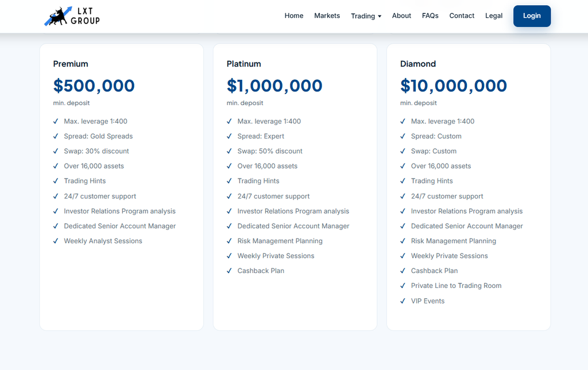Click checkmark beside Premium Over 16,000 assets
This screenshot has width=588, height=370.
click(56, 166)
